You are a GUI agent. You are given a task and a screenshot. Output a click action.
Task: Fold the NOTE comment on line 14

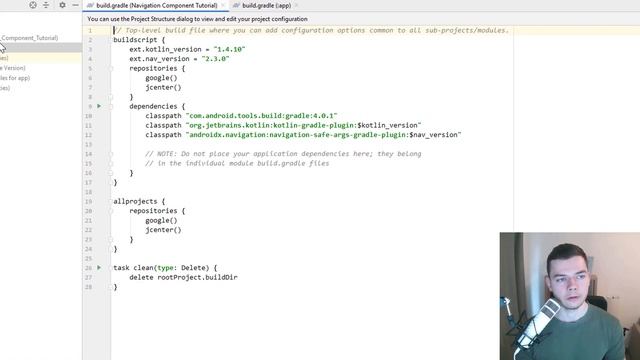(111, 154)
